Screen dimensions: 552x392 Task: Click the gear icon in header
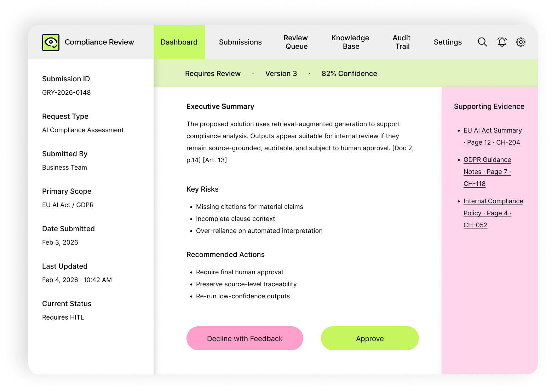(521, 42)
